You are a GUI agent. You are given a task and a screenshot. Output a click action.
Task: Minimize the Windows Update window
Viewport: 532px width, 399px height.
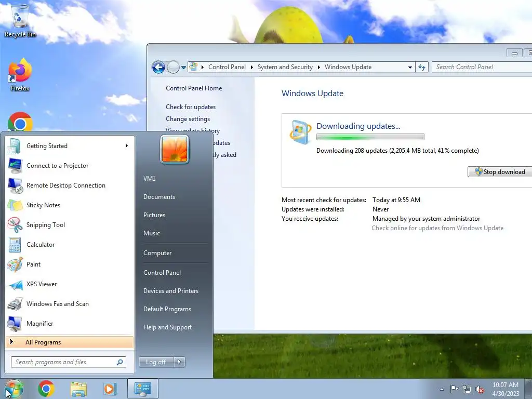tap(514, 53)
